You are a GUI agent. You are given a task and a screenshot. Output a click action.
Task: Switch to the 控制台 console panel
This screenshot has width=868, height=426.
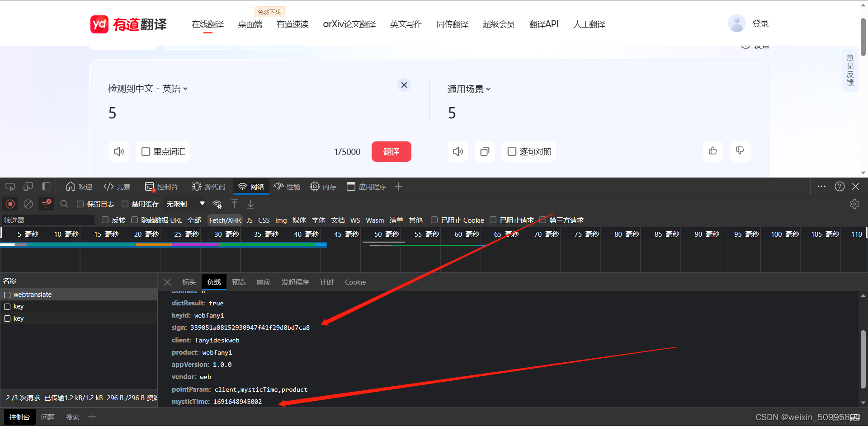point(161,187)
